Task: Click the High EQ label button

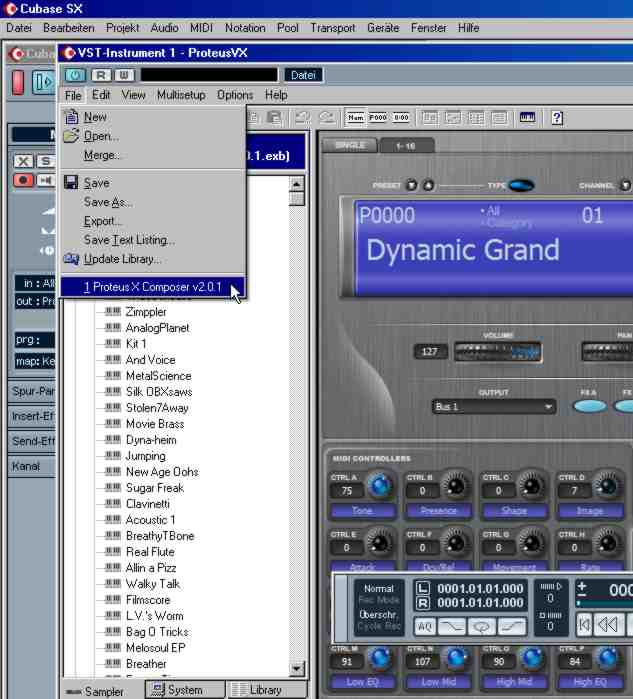Action: point(590,682)
